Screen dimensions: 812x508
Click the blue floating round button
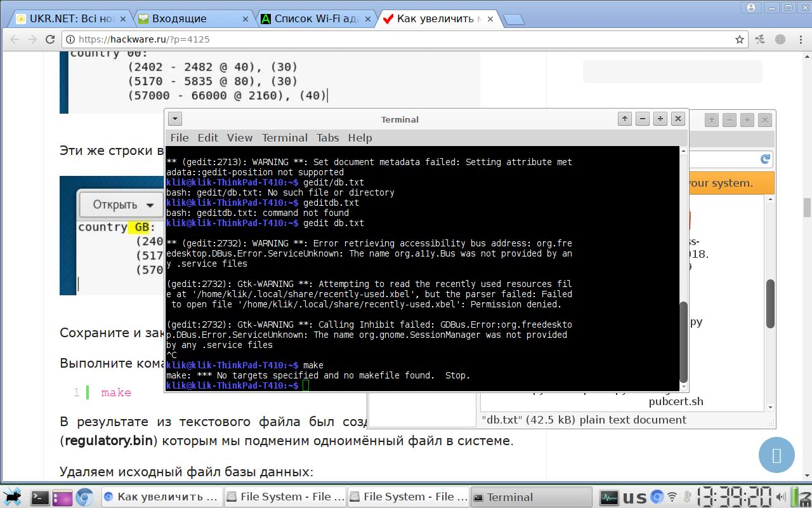point(776,455)
